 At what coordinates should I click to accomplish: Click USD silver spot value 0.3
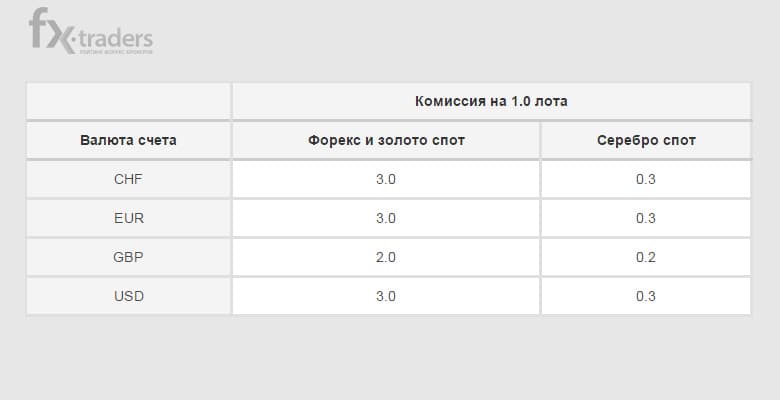click(x=646, y=296)
